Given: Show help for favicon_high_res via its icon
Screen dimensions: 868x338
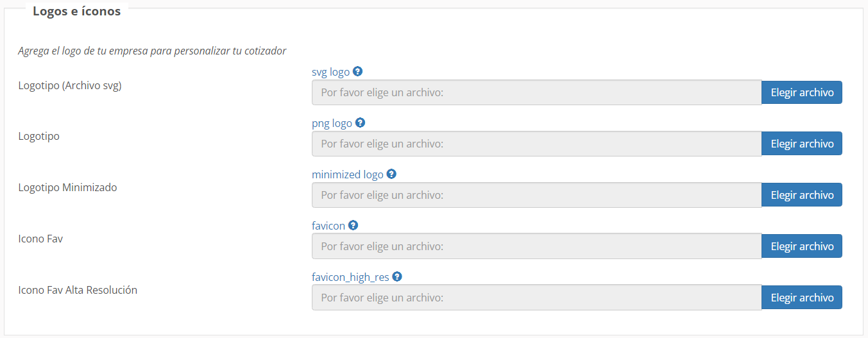Looking at the screenshot, I should [397, 276].
